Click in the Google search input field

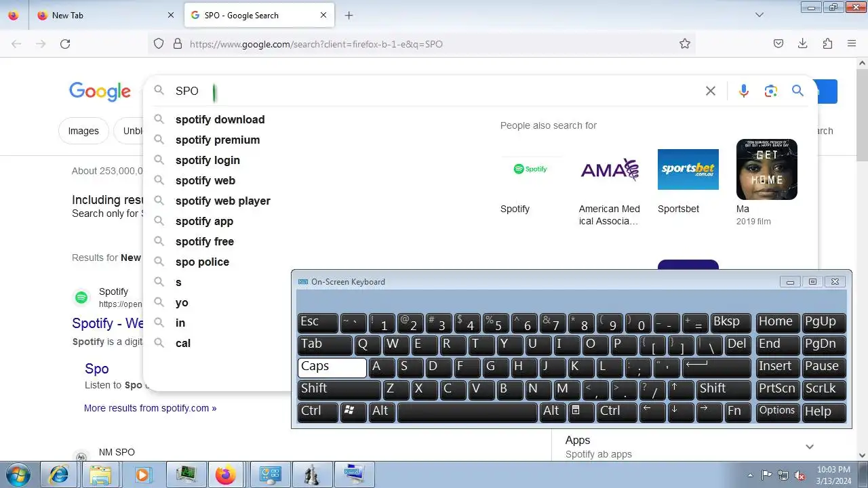(434, 91)
